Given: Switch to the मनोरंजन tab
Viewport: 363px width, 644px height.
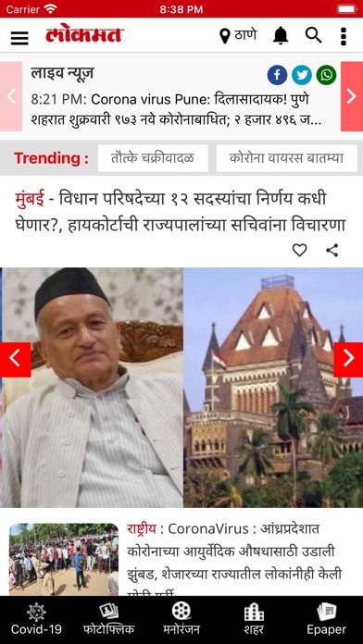Looking at the screenshot, I should [181, 619].
